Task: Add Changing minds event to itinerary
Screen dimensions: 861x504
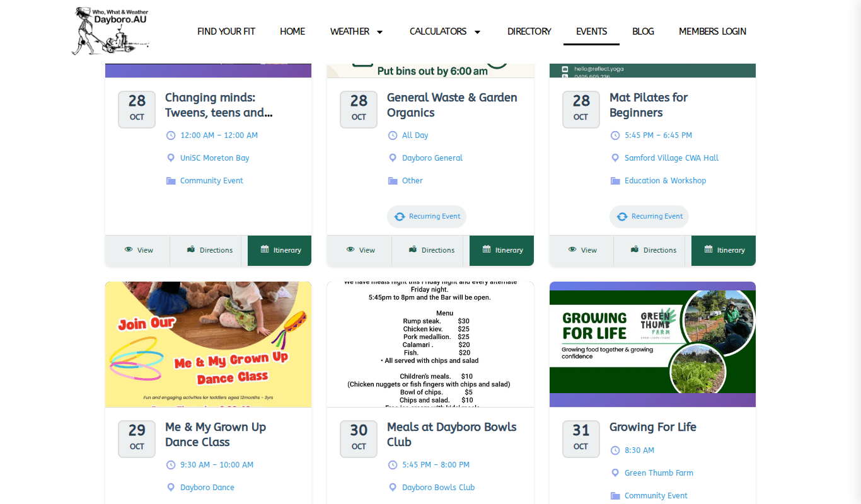Action: [280, 250]
